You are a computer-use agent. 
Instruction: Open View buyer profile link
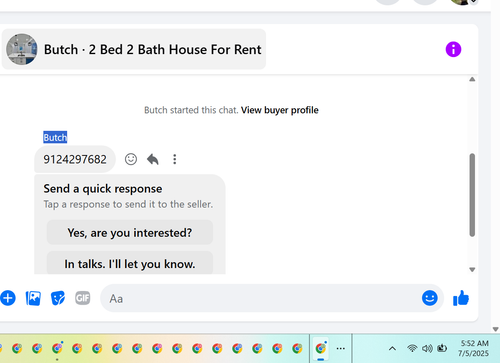pyautogui.click(x=280, y=110)
